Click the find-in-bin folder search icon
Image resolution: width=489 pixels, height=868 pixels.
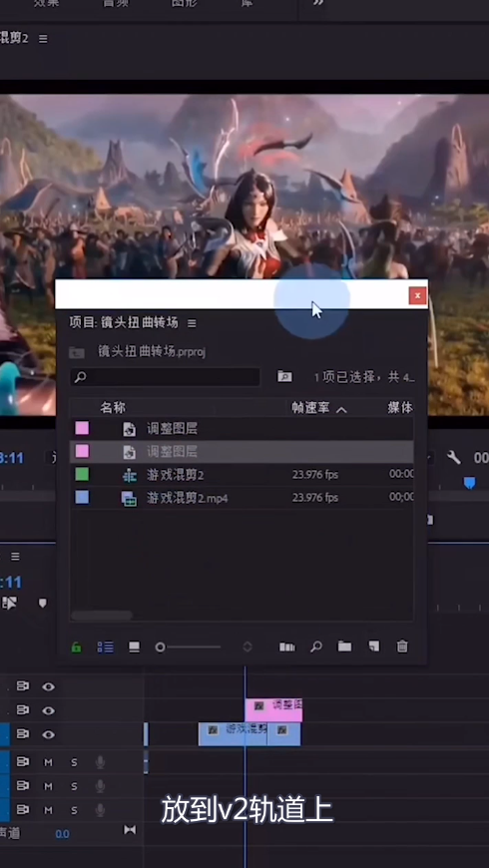[x=284, y=376]
